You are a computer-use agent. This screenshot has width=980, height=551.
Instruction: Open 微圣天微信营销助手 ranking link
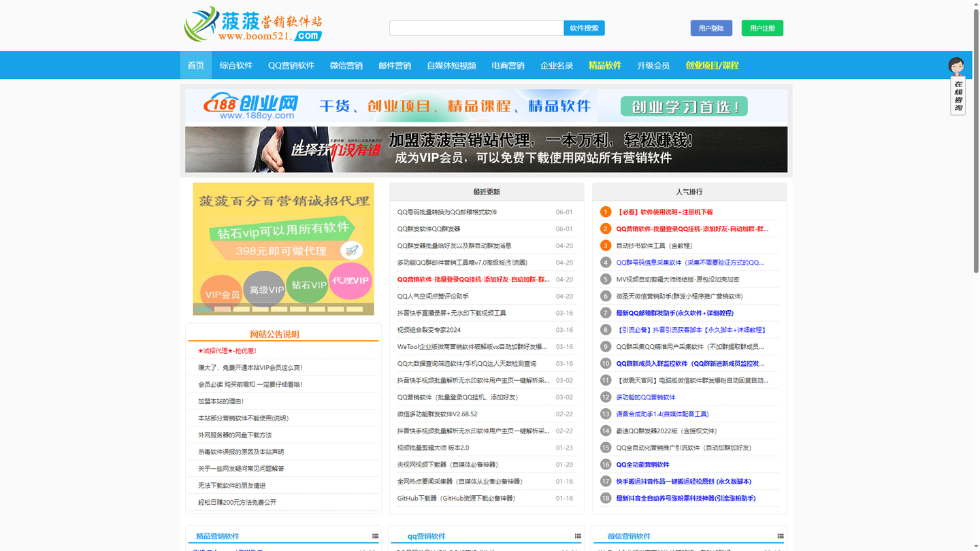click(x=679, y=297)
